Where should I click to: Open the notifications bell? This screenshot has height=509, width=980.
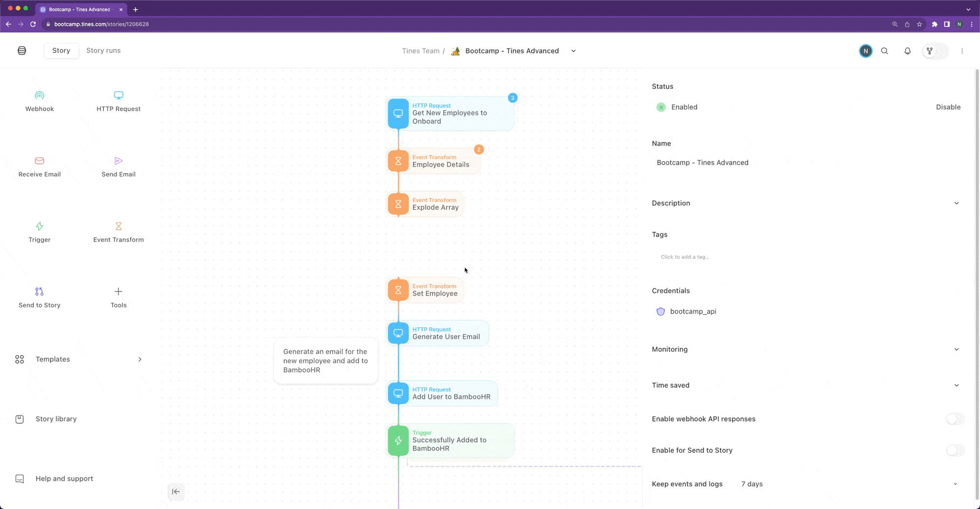907,51
